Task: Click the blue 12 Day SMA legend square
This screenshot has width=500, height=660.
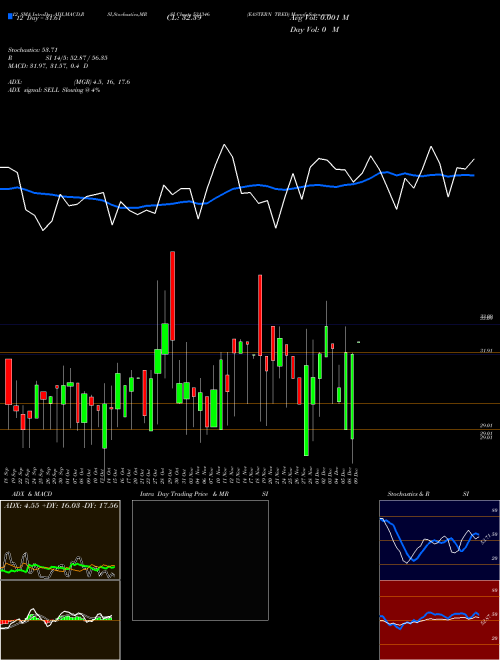Action: tap(10, 16)
